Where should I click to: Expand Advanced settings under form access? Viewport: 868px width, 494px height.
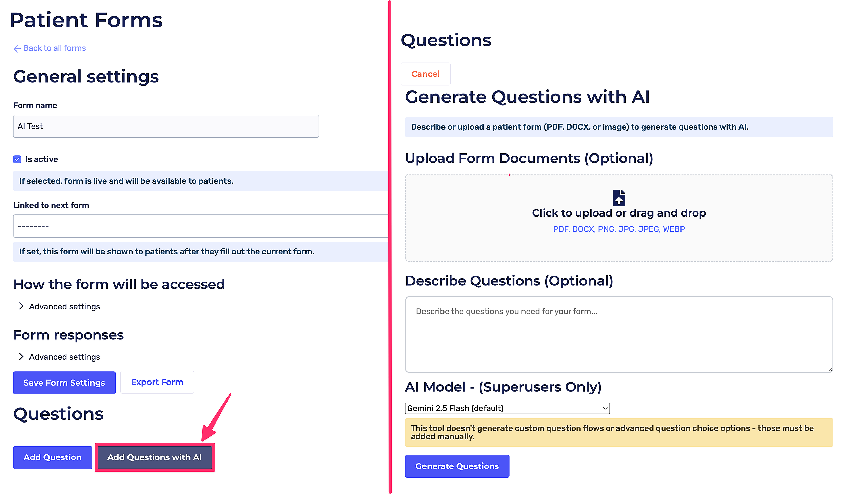[x=64, y=306]
